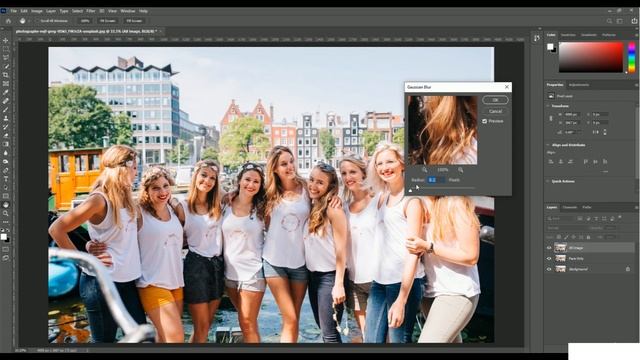Screen dimensions: 640x360
Task: Select the Frame tool
Action: [6, 84]
